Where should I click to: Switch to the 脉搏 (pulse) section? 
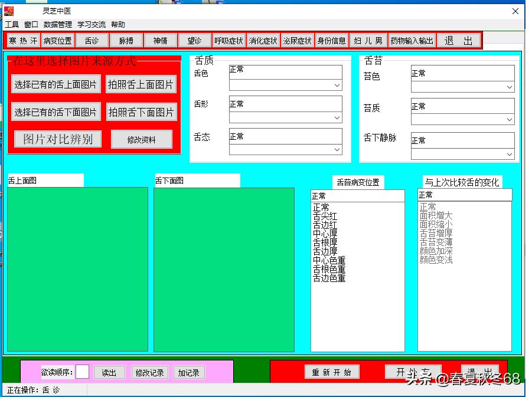pyautogui.click(x=126, y=40)
